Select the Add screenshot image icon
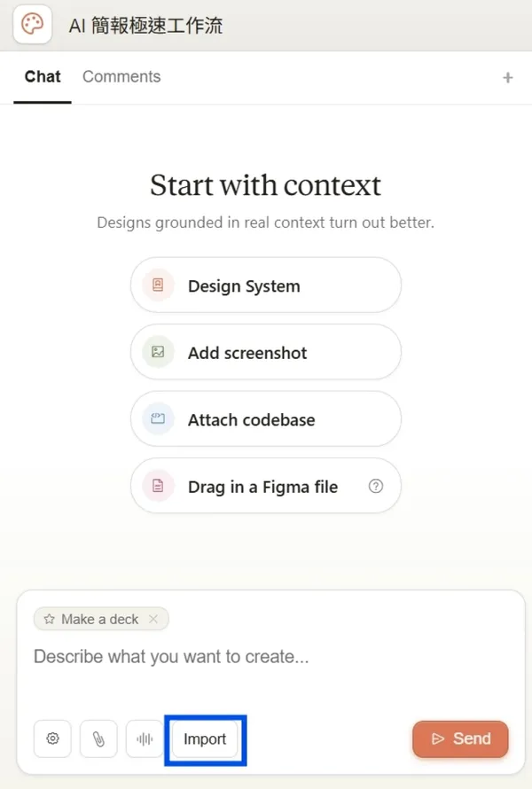 [x=157, y=352]
